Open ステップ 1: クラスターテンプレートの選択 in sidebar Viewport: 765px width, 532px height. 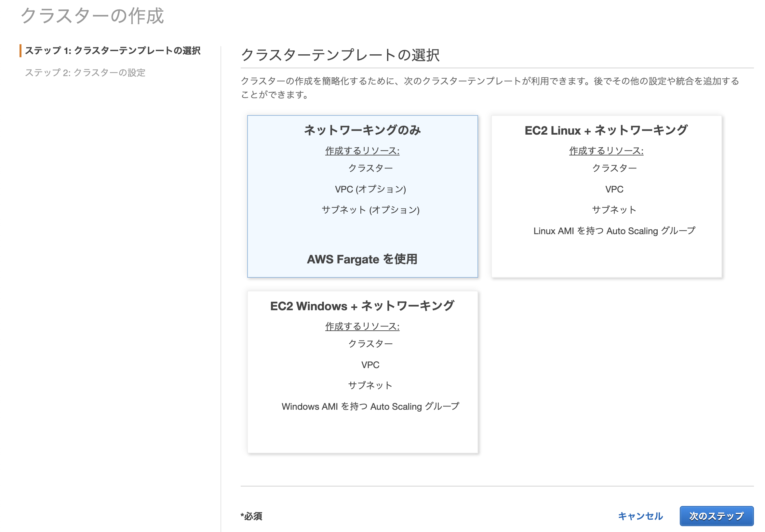(113, 51)
